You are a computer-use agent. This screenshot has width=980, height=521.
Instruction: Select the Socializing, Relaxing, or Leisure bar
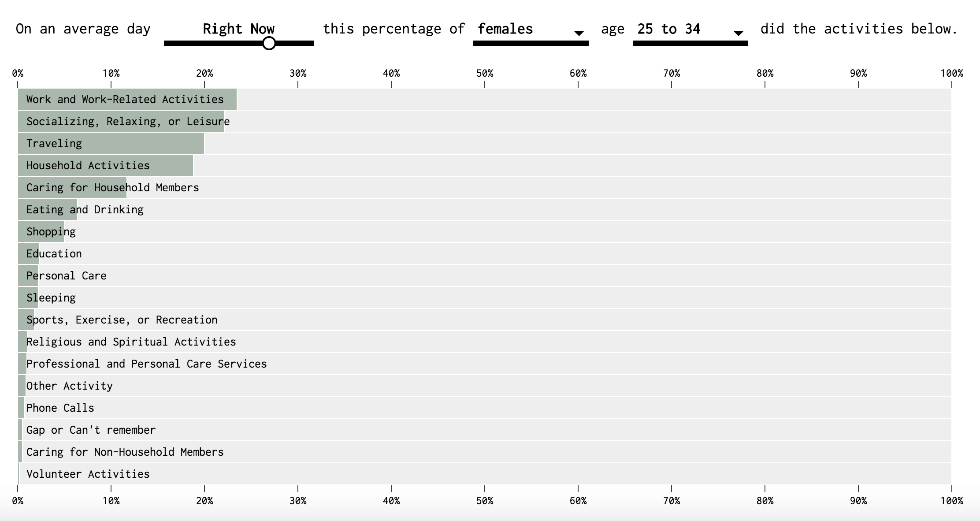121,121
